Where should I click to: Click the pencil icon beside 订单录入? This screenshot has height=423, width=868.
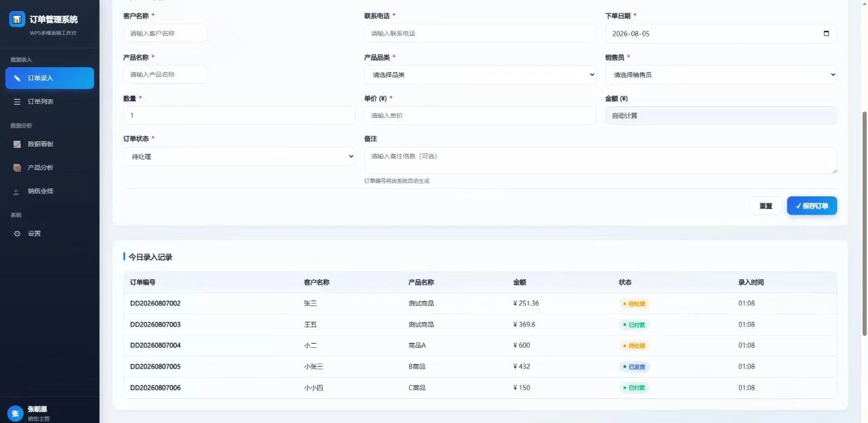[x=17, y=78]
